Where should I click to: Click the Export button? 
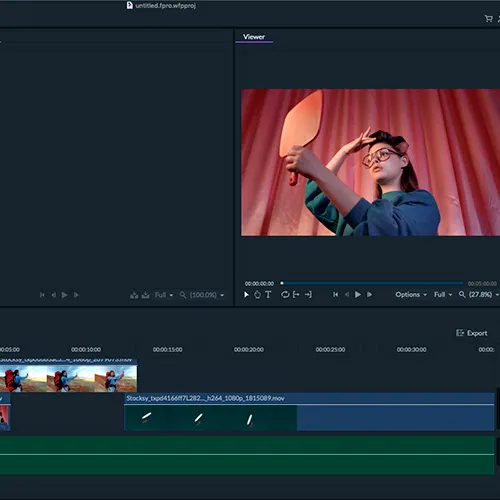[472, 333]
